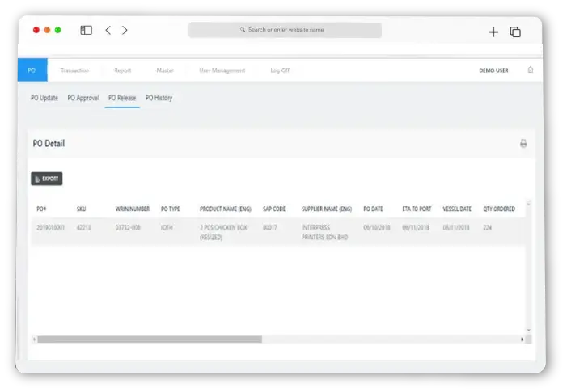Image resolution: width=567 pixels, height=392 pixels.
Task: Go back with the browser back arrow
Action: pyautogui.click(x=108, y=31)
